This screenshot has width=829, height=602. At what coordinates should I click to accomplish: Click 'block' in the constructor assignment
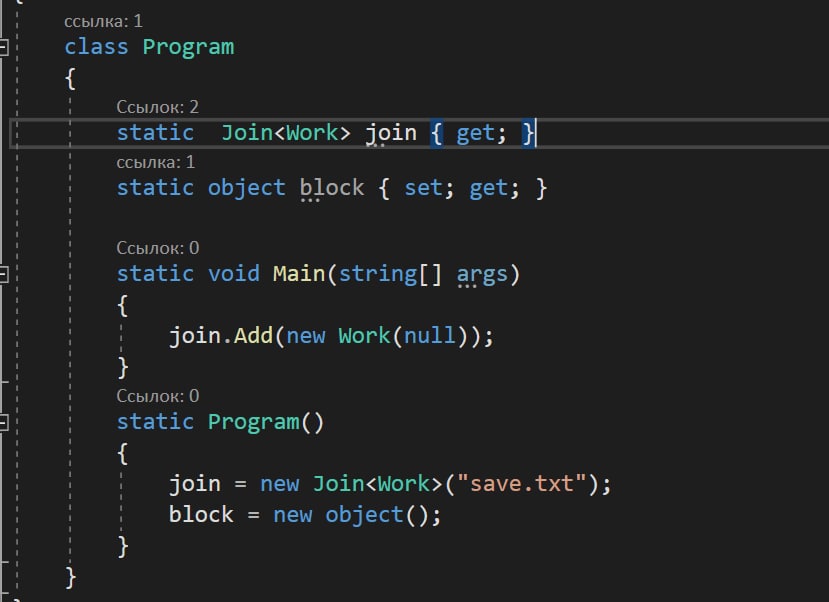click(201, 514)
